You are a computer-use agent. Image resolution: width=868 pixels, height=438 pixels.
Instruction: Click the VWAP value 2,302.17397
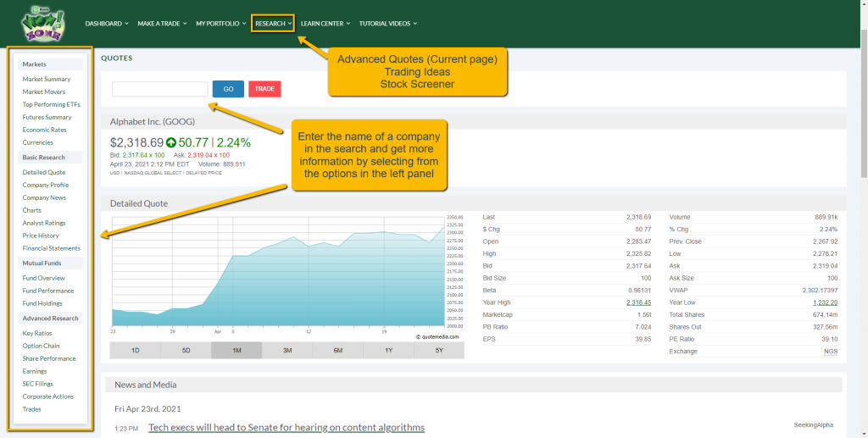pos(820,291)
